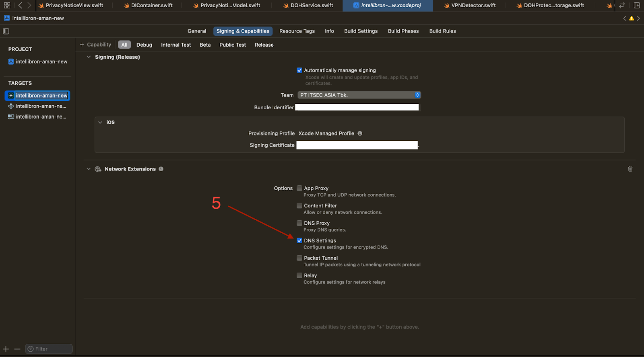Select intellibron-aman-new under PROJECT

38,62
